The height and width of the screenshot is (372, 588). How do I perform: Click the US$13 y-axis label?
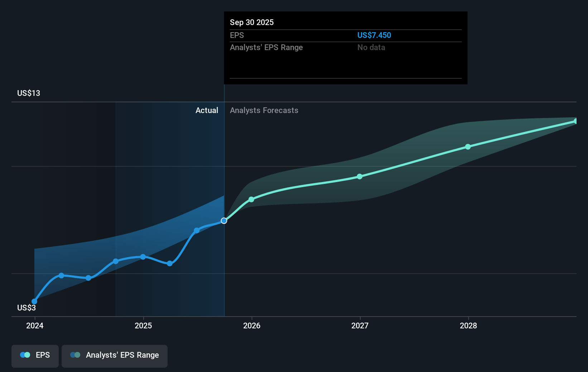(29, 93)
